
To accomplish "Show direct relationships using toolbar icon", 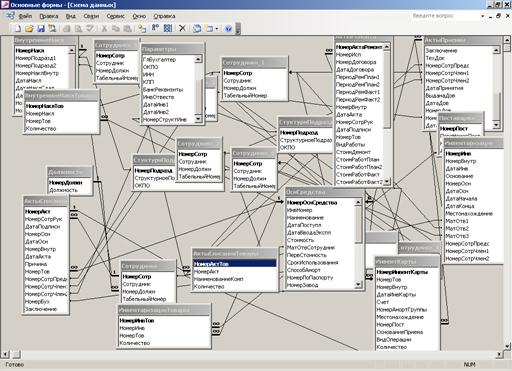I will (155, 29).
